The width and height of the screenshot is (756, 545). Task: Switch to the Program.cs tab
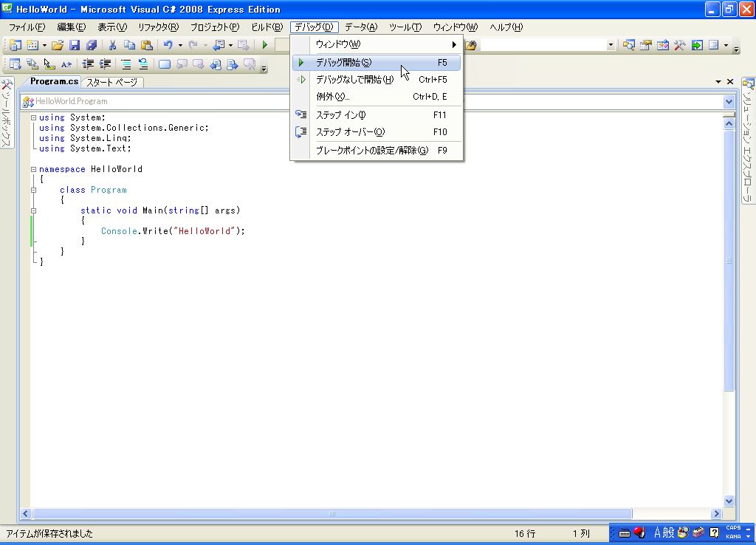click(x=54, y=81)
